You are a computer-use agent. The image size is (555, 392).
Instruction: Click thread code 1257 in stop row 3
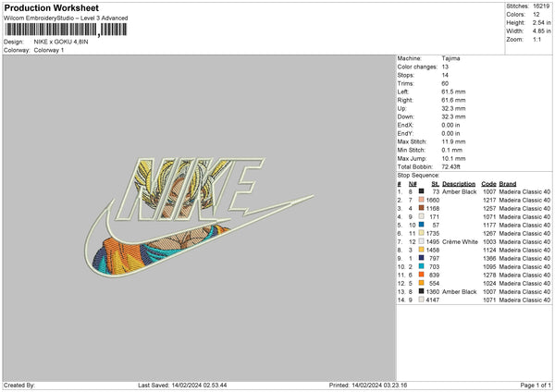tap(489, 208)
